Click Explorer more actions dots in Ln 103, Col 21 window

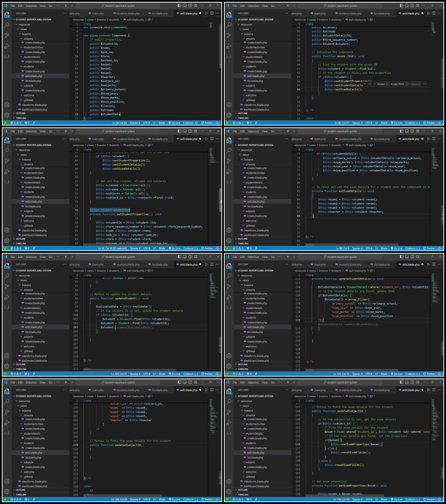click(65, 264)
